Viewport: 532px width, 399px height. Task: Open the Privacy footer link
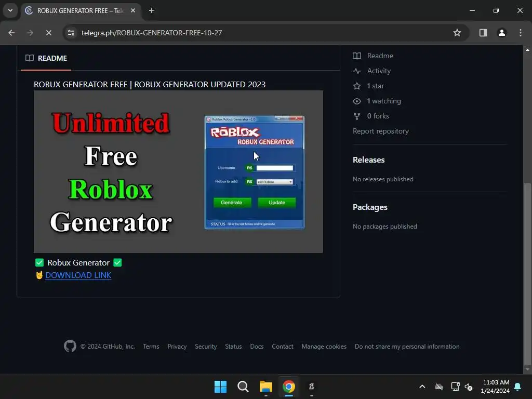(x=177, y=347)
